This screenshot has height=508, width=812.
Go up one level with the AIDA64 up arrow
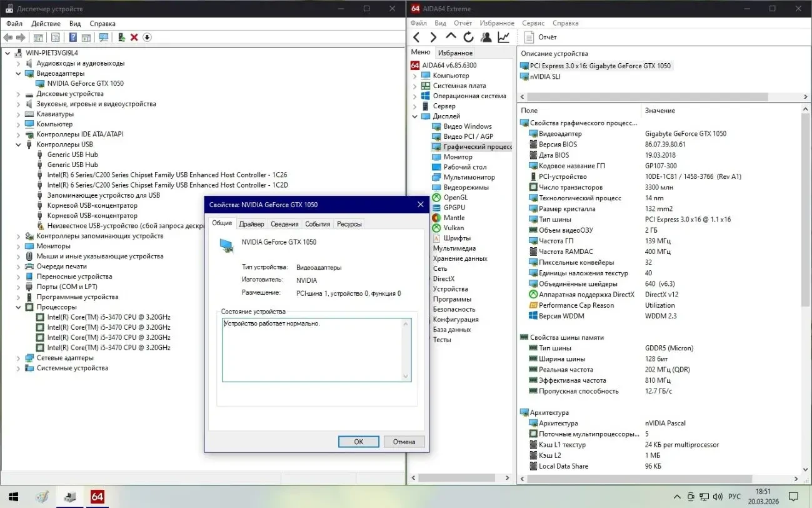pos(451,38)
